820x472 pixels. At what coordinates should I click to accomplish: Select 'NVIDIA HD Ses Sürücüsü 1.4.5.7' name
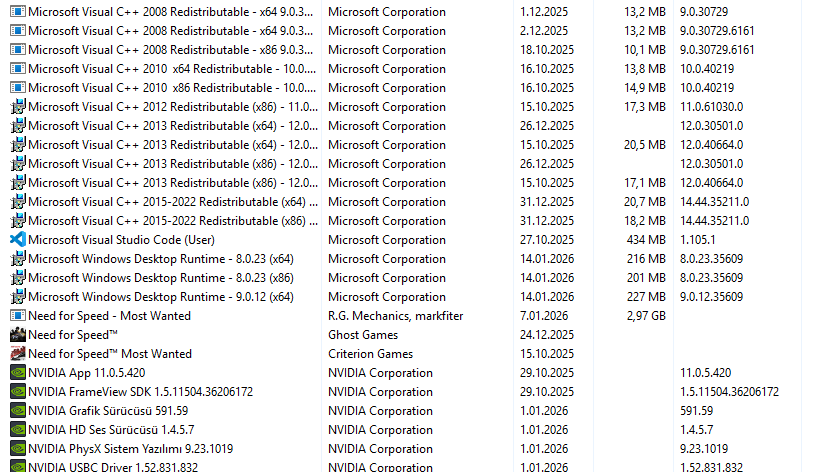pos(111,430)
